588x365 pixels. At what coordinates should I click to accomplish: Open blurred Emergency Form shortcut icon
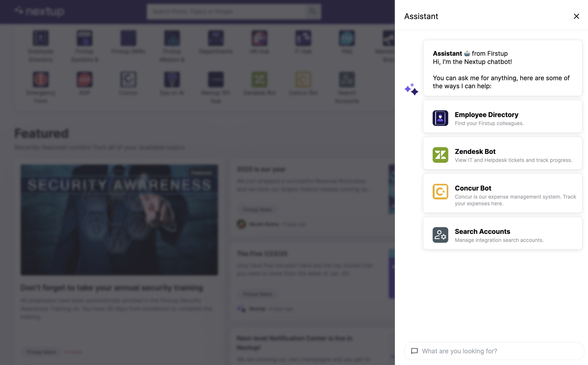pyautogui.click(x=41, y=79)
